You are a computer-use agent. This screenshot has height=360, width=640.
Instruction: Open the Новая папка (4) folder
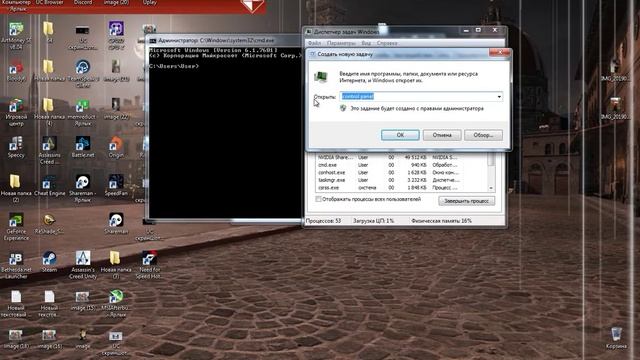pos(49,111)
